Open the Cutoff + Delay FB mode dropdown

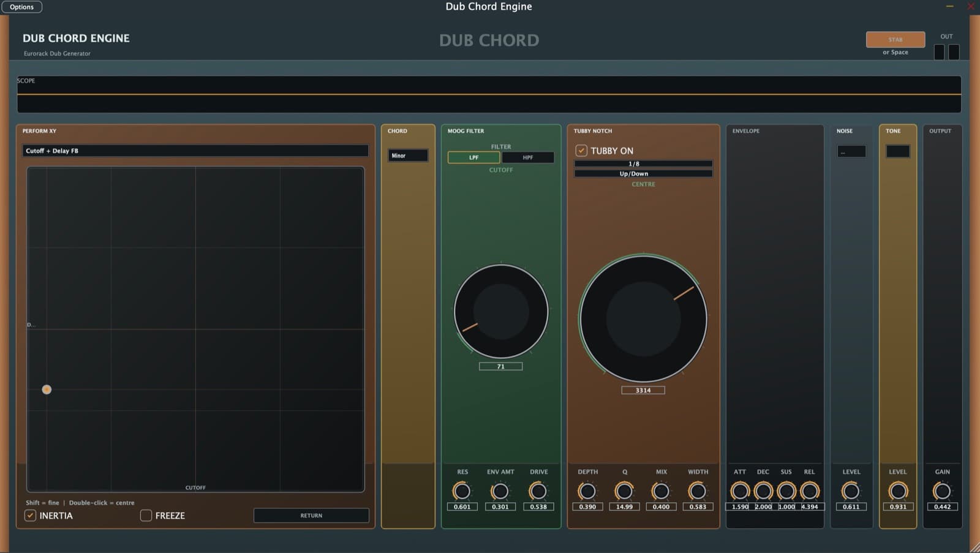[195, 151]
